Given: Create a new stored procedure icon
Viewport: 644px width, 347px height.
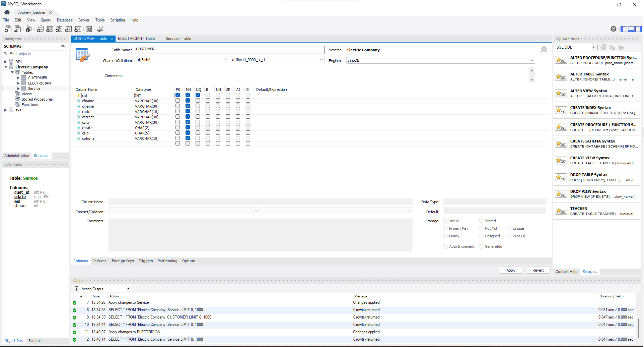Looking at the screenshot, I should point(68,29).
